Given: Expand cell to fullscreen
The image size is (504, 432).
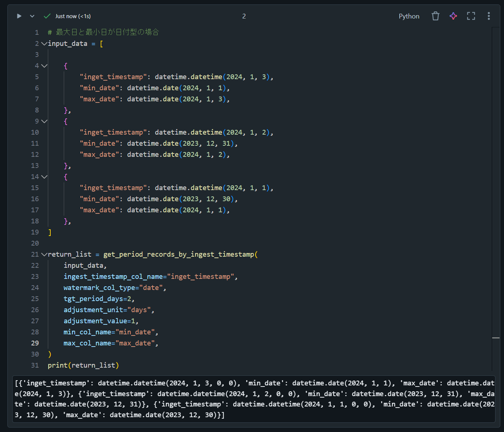Looking at the screenshot, I should [x=471, y=16].
